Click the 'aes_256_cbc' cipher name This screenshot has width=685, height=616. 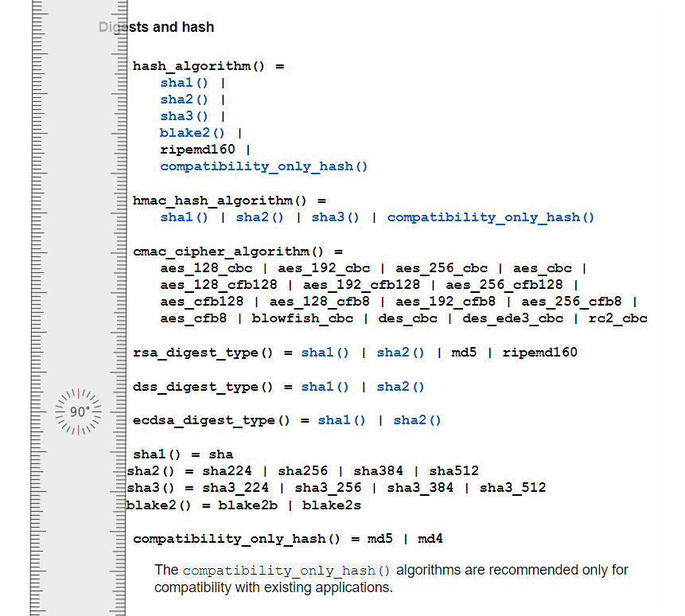point(442,268)
